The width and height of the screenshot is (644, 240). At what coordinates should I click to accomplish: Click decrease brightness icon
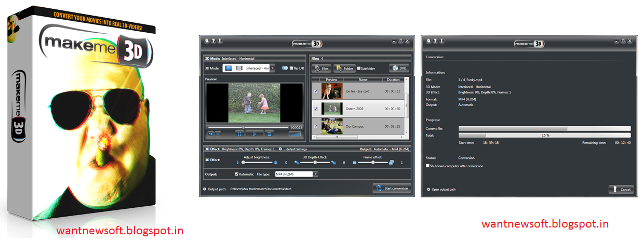click(x=237, y=163)
